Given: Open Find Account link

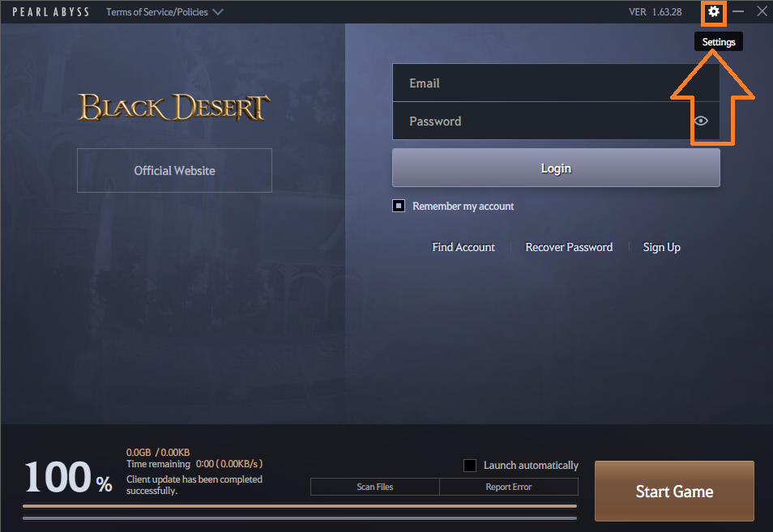Looking at the screenshot, I should point(463,247).
